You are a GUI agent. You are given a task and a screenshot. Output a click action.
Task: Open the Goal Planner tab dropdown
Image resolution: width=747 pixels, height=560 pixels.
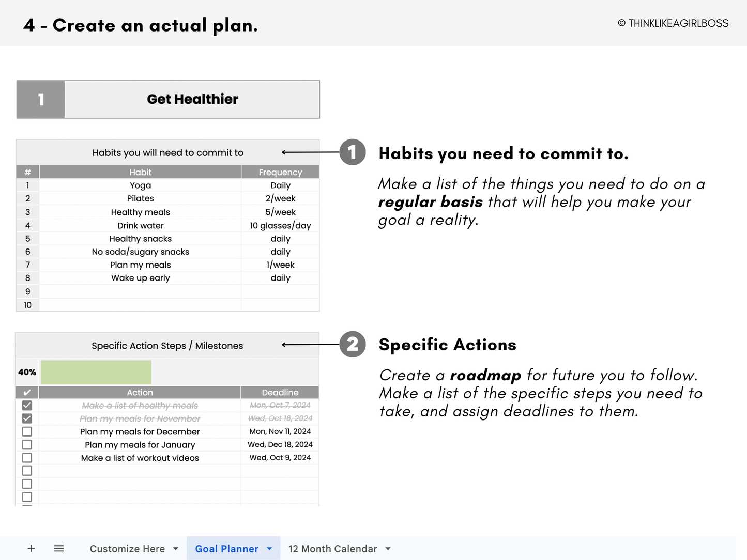click(269, 548)
